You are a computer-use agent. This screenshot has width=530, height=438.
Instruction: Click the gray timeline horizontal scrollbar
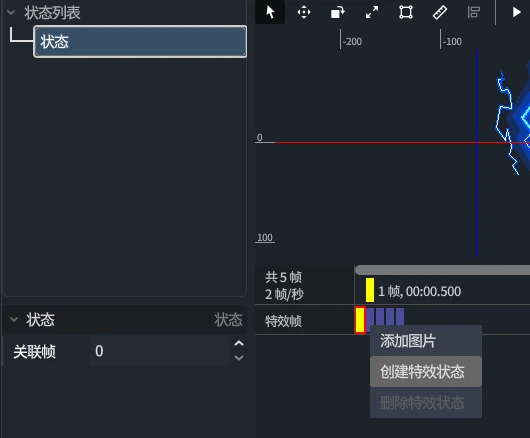[x=442, y=270]
